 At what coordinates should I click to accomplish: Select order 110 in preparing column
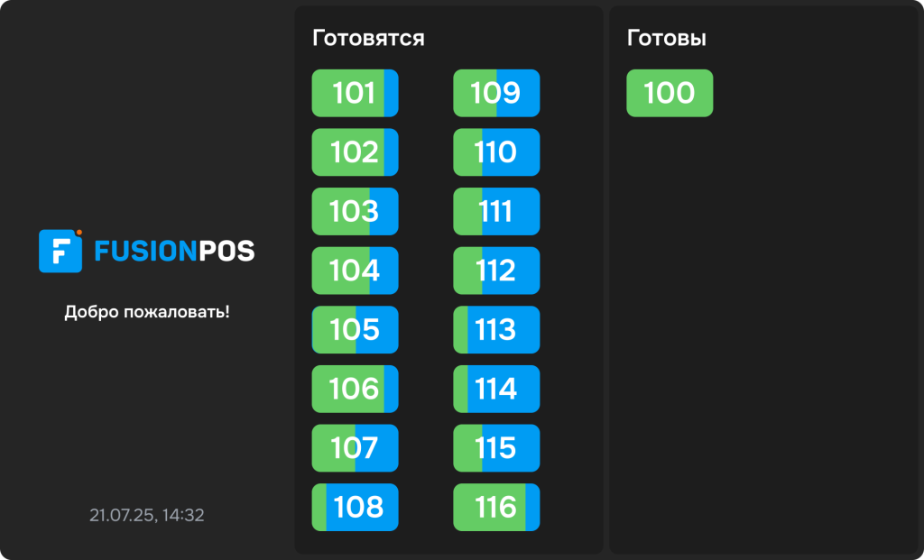pyautogui.click(x=495, y=152)
